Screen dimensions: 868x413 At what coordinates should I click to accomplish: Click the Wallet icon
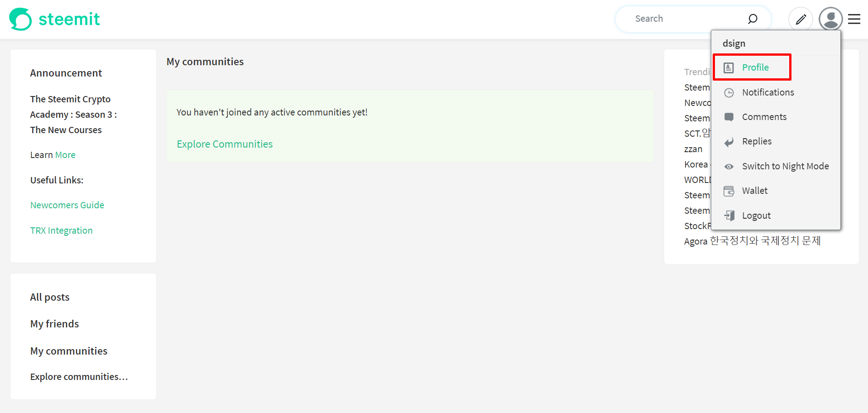pos(729,191)
